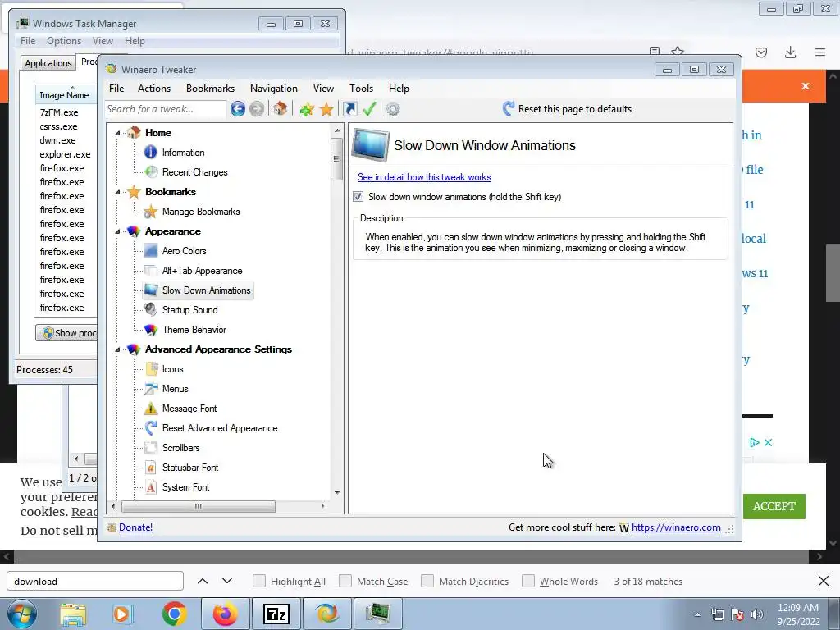
Task: Click the Forward navigation arrow in Winaero toolbar
Action: point(257,109)
